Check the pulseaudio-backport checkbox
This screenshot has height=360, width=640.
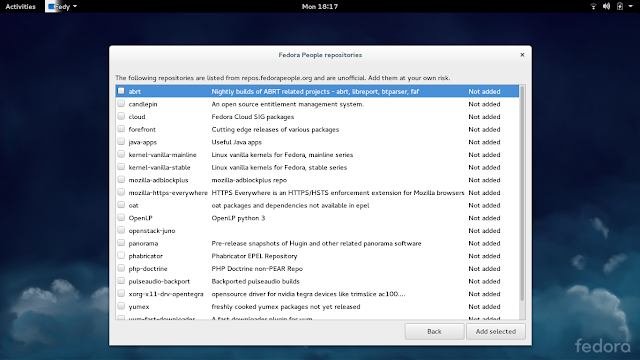[x=121, y=281]
